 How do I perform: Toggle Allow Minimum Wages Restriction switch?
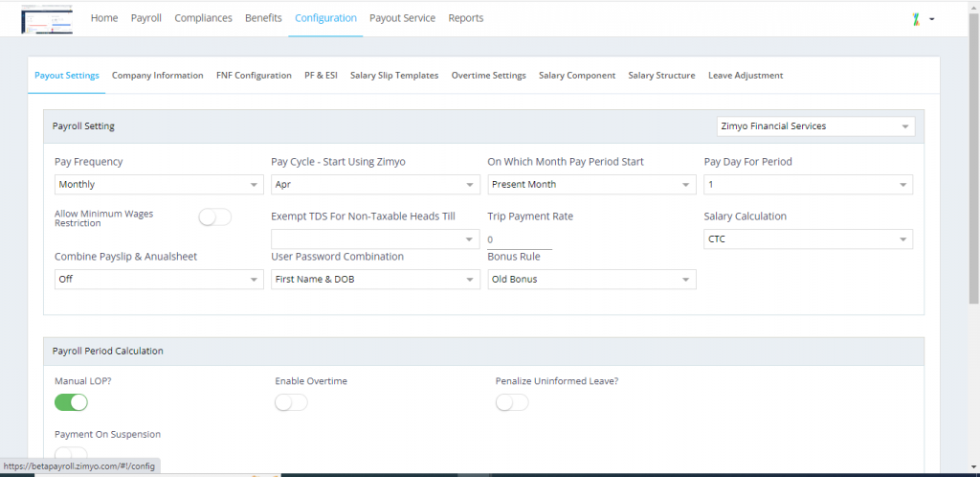coord(215,217)
